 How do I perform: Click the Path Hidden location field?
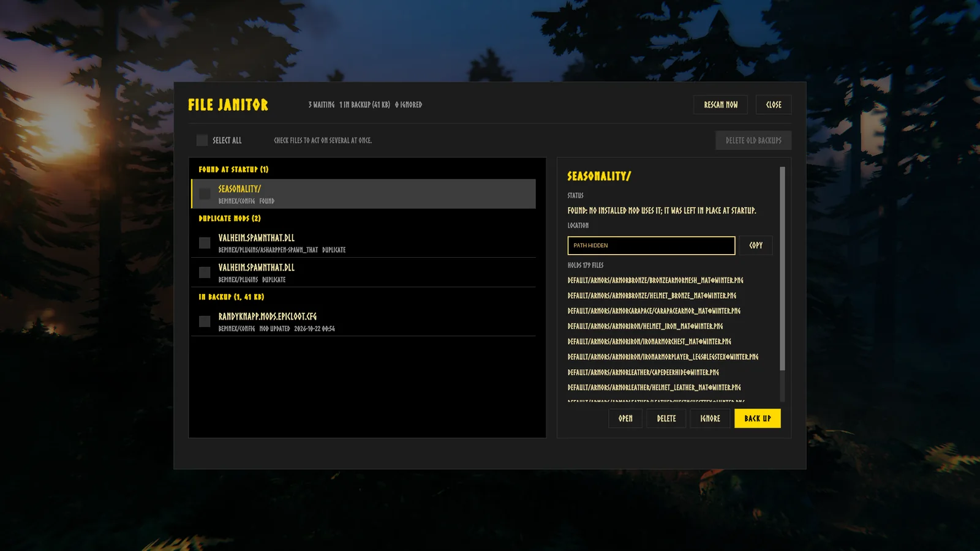pos(651,246)
